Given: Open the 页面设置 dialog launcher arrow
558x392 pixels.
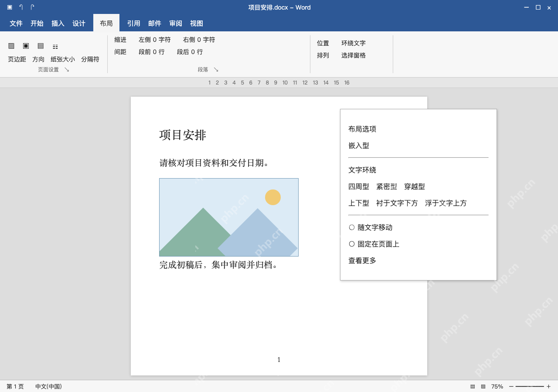Looking at the screenshot, I should 67,69.
